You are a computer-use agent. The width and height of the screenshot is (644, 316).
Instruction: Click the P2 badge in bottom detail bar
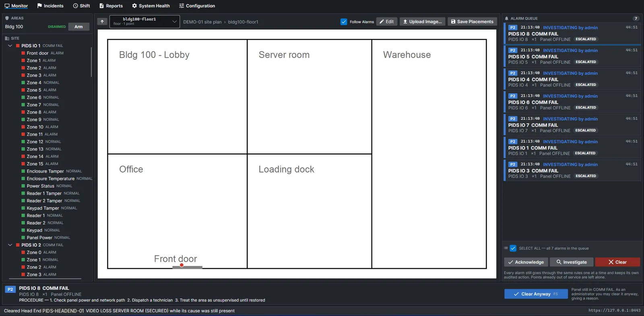click(x=10, y=289)
